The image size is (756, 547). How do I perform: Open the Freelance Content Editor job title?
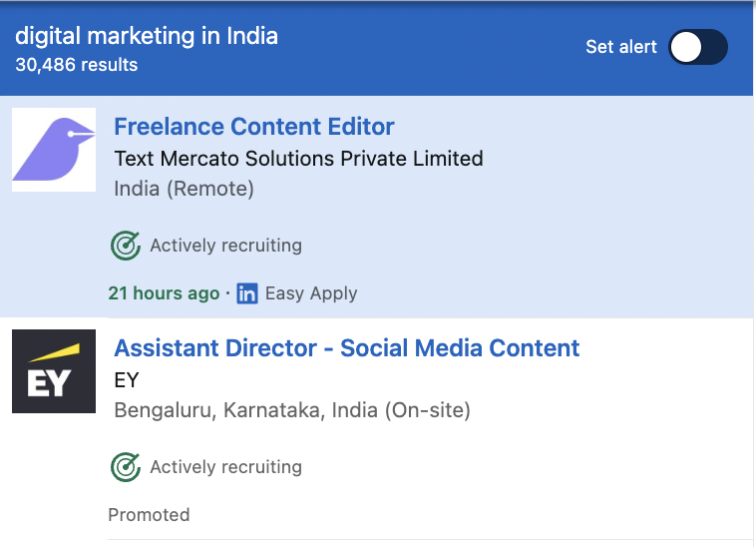click(254, 127)
